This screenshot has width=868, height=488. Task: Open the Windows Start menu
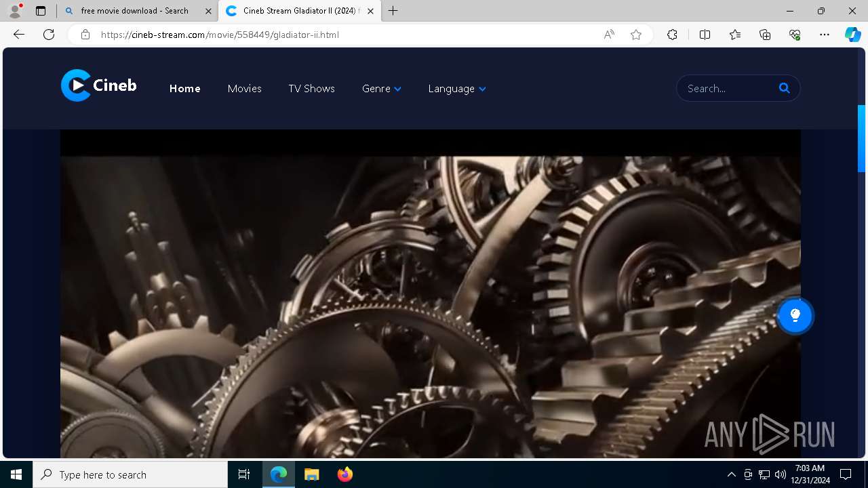pos(16,474)
